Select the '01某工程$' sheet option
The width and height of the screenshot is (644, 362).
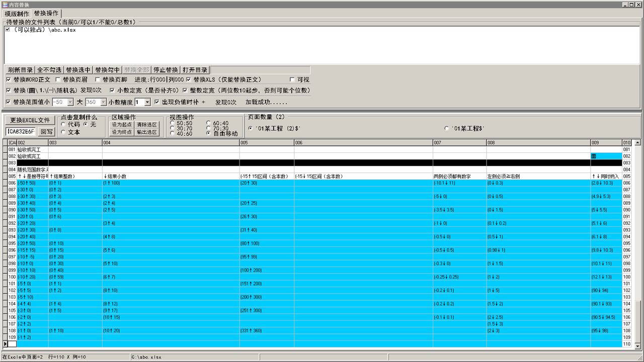447,128
